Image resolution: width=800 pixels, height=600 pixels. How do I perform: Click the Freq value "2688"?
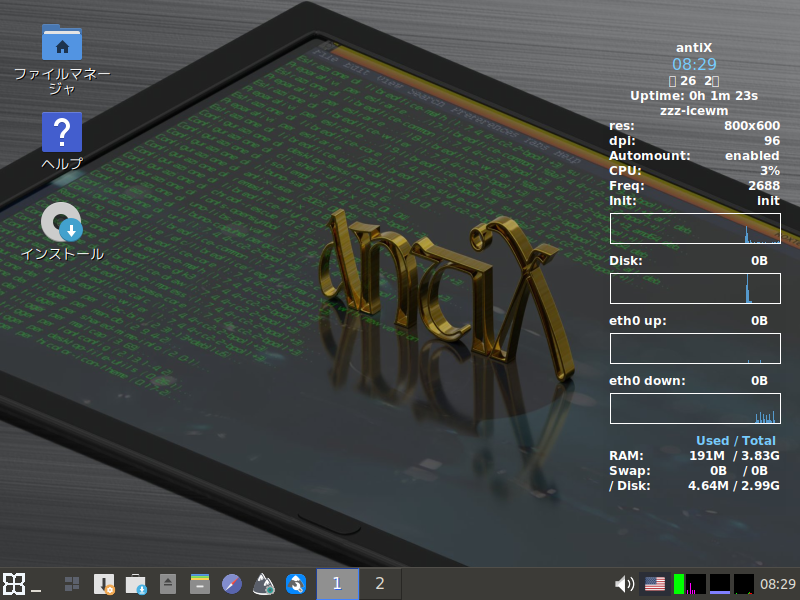764,186
